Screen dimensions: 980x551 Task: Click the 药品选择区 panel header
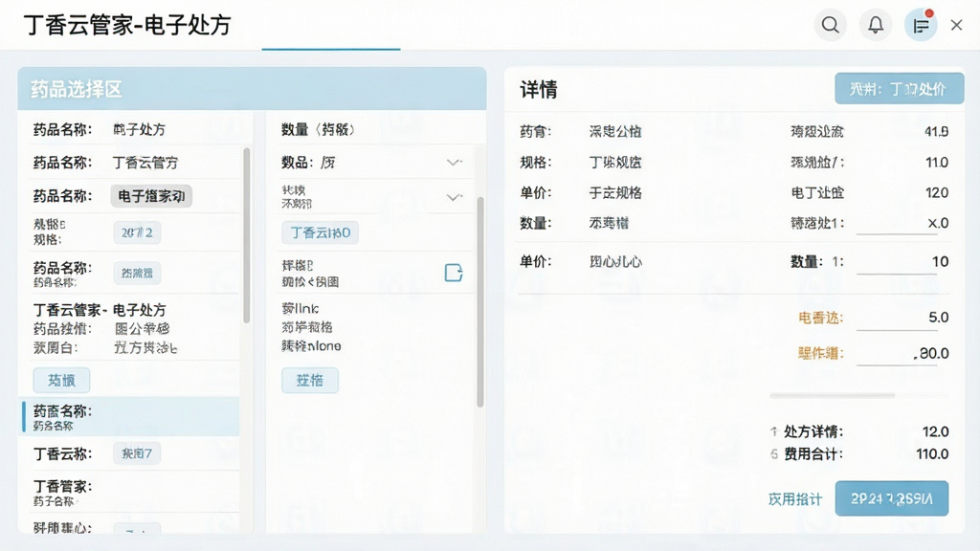[x=252, y=89]
